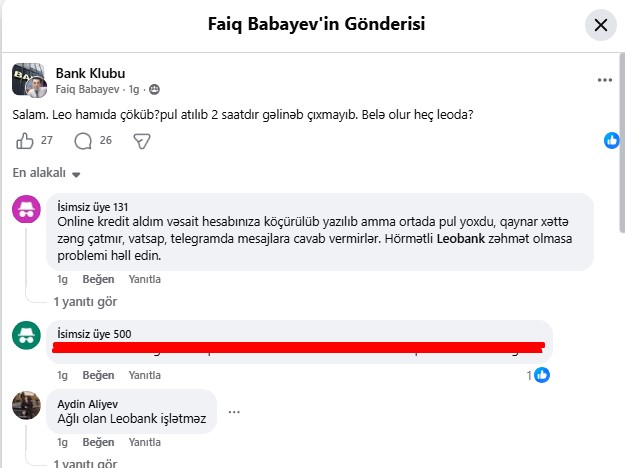Open the Bank Klubu group link
Image resolution: width=625 pixels, height=468 pixels.
90,73
